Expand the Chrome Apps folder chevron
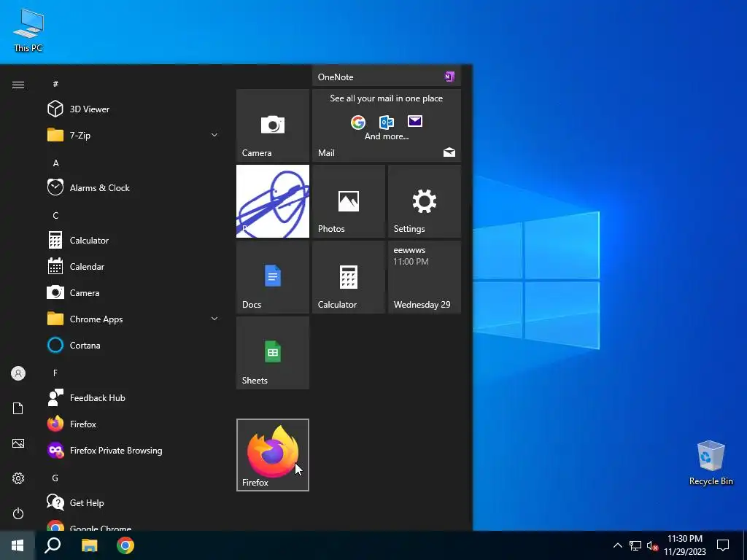 coord(214,319)
